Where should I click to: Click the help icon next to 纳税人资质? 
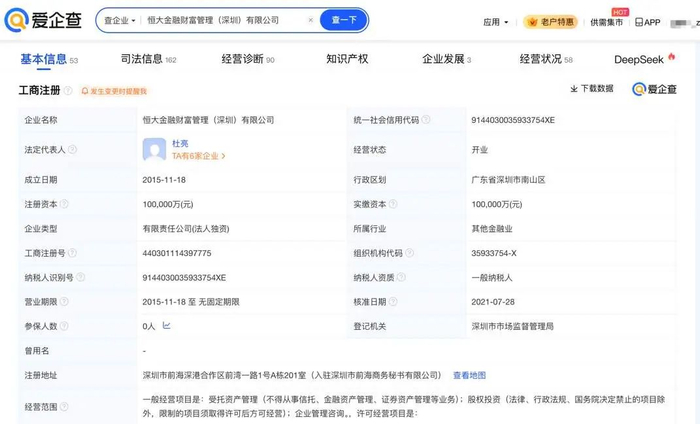[401, 277]
